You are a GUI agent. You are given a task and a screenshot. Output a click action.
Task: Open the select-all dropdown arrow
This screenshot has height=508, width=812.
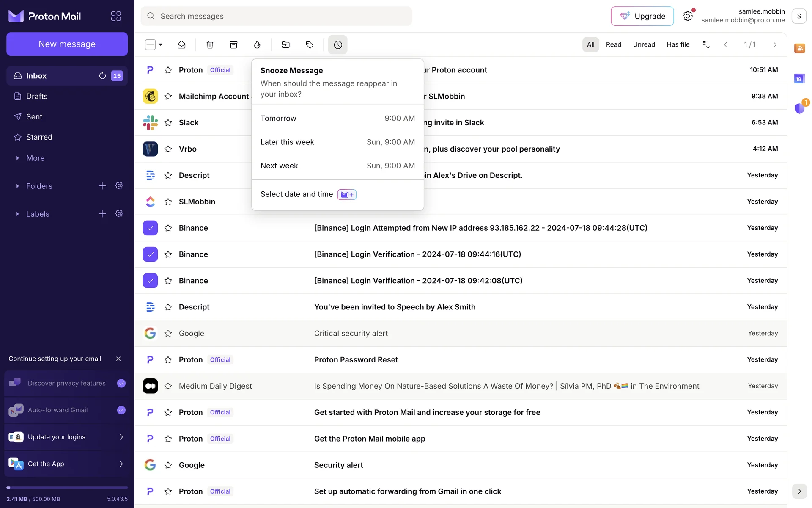161,44
